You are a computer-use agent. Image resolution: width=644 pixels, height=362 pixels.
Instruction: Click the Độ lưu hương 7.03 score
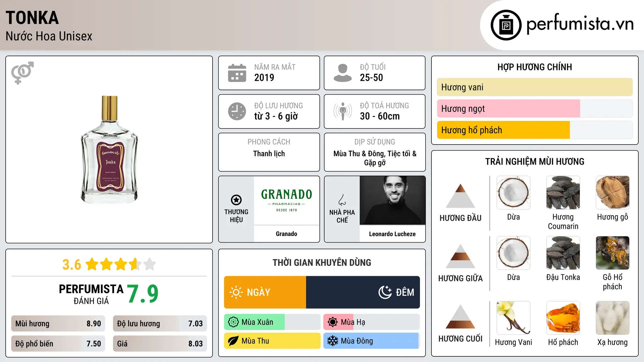click(160, 324)
